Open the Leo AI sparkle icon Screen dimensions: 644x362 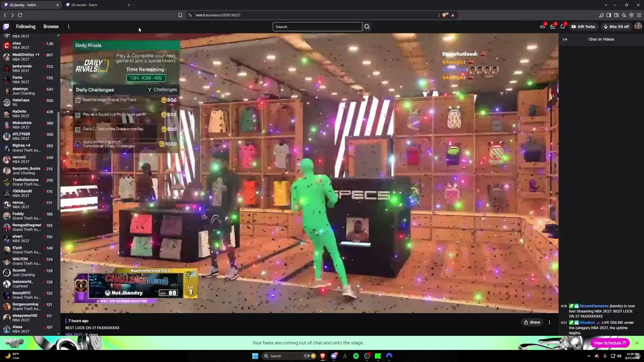click(624, 15)
